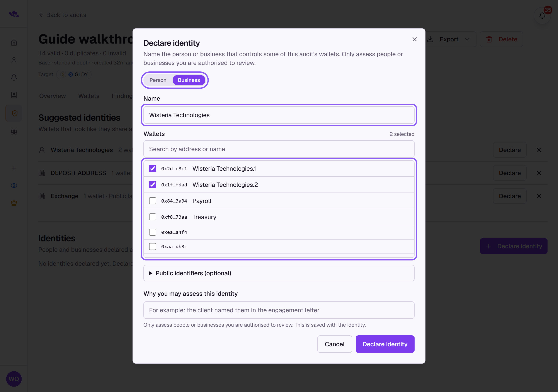The image size is (558, 392).
Task: Focus the assessment reason field
Action: [279, 310]
